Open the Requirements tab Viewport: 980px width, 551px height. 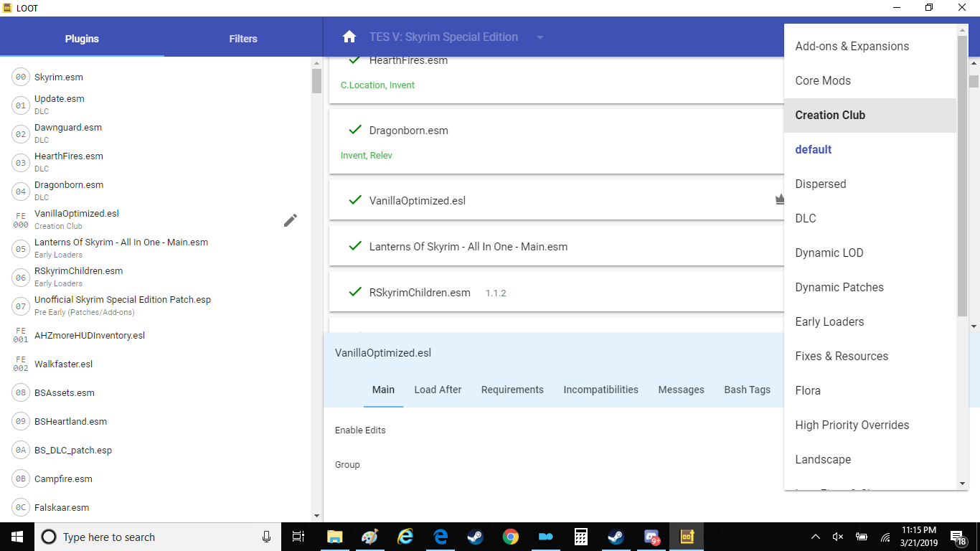pos(512,390)
